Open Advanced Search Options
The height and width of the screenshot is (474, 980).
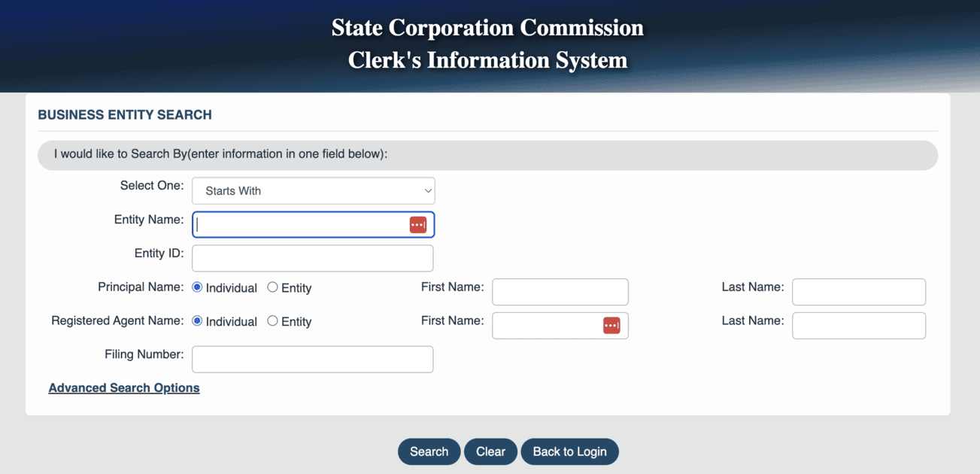point(124,387)
